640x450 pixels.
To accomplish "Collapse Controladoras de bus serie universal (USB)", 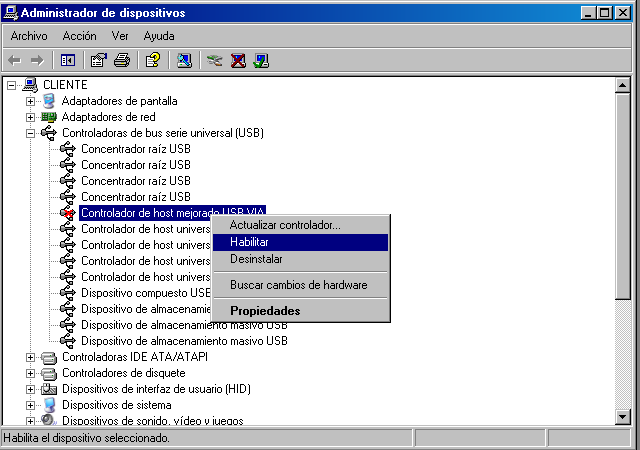I will pos(31,133).
